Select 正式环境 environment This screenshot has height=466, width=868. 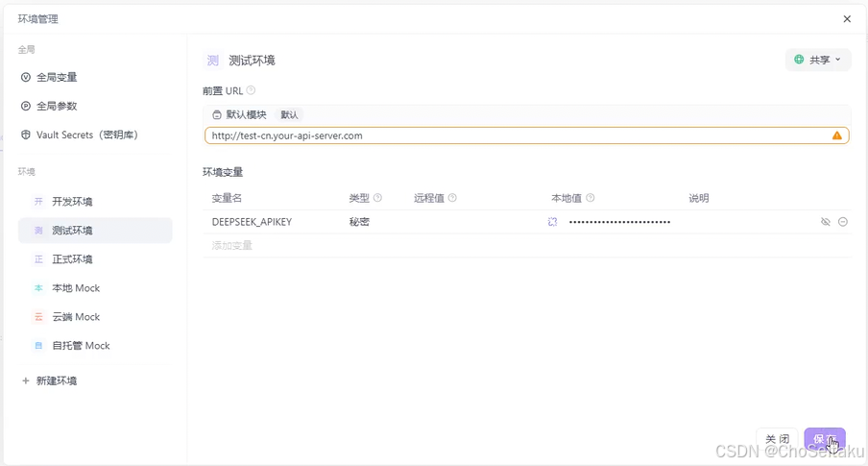pyautogui.click(x=72, y=259)
